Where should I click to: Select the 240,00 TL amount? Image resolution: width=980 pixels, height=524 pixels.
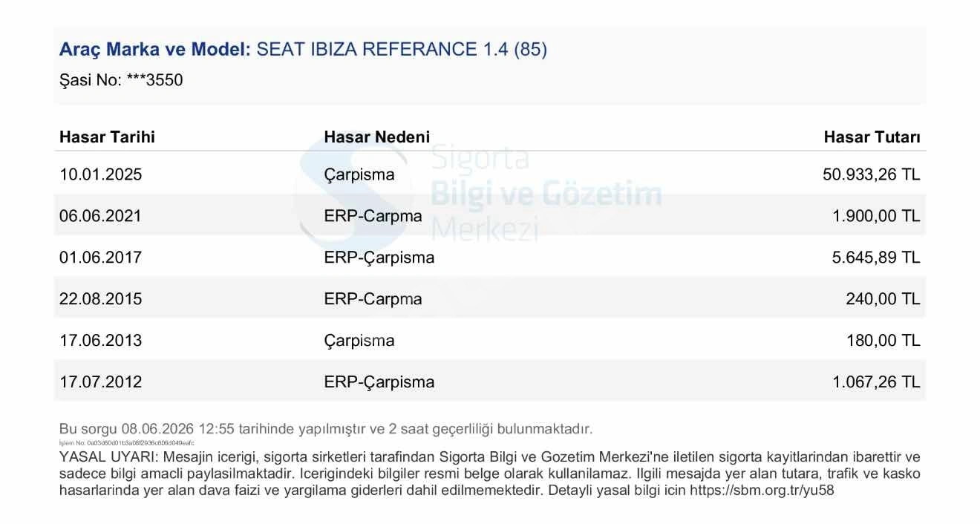coord(883,299)
